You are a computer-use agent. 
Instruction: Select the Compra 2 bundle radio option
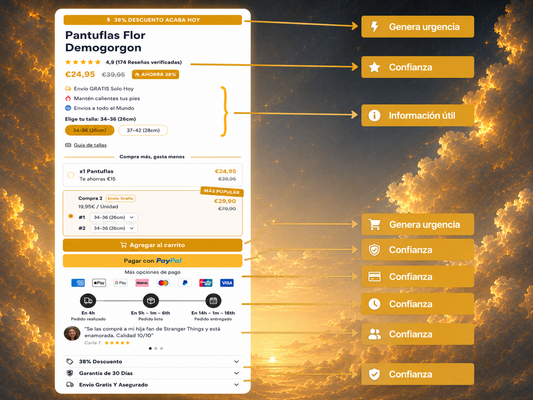pos(71,216)
